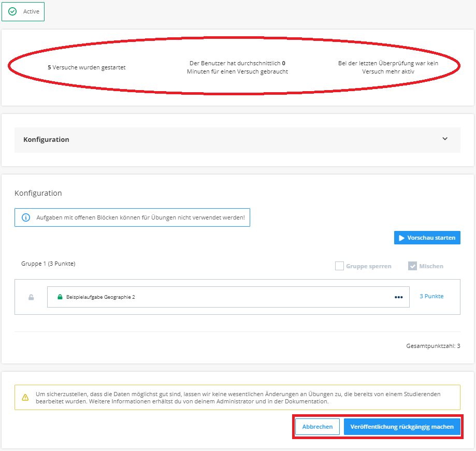Click the green Active checkmark icon
The width and height of the screenshot is (476, 451).
tap(12, 11)
